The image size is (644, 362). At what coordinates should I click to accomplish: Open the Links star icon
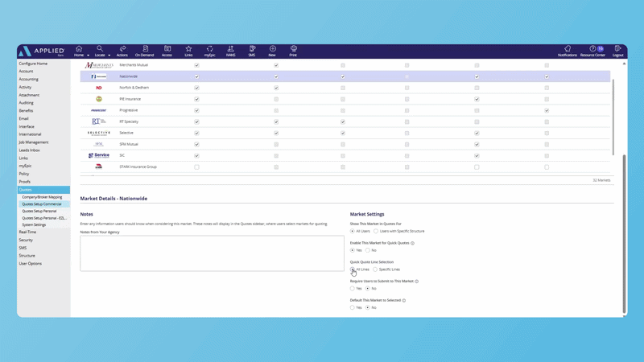[188, 49]
